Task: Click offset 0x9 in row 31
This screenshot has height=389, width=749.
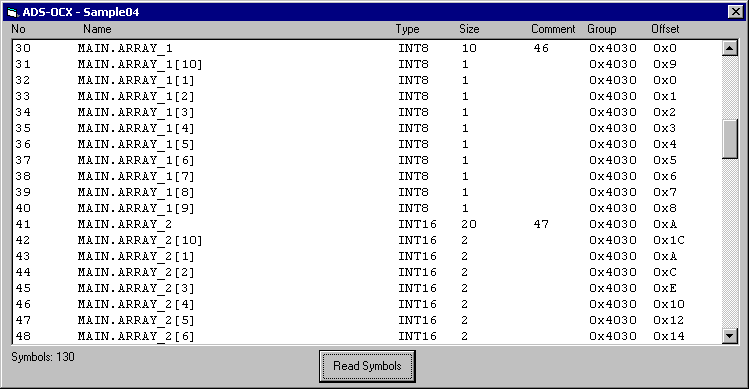Action: (x=665, y=64)
